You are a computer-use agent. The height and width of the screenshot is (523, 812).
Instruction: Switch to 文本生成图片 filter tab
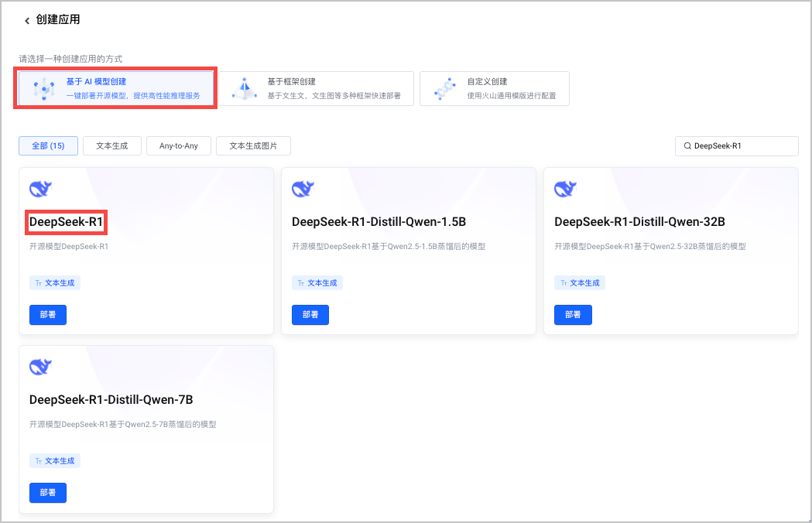pyautogui.click(x=253, y=146)
